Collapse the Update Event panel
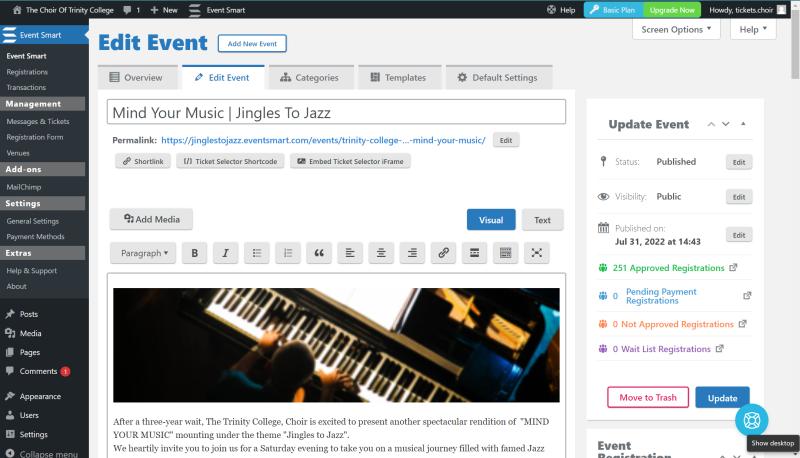 click(x=743, y=124)
